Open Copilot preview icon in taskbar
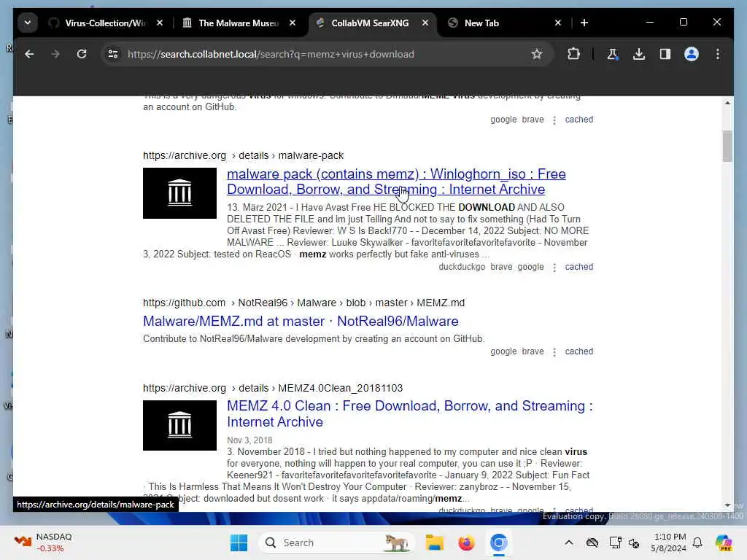The image size is (747, 560). coord(724,542)
